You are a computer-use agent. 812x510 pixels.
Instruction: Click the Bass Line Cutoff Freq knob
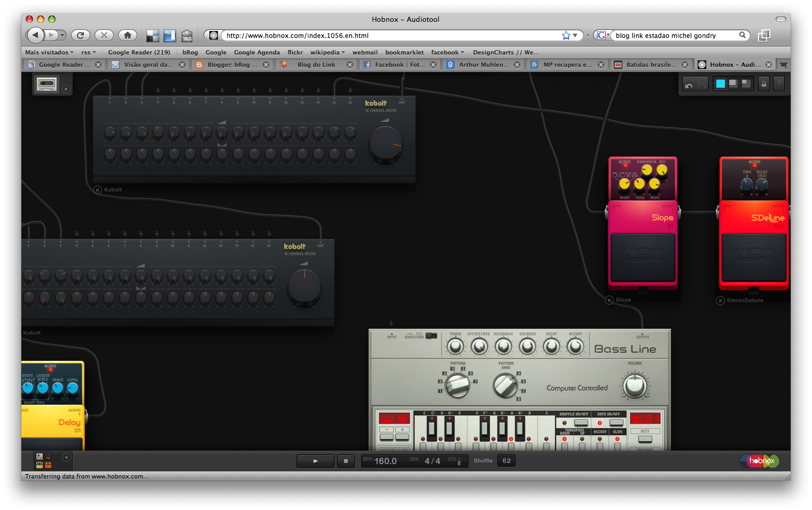pyautogui.click(x=479, y=347)
